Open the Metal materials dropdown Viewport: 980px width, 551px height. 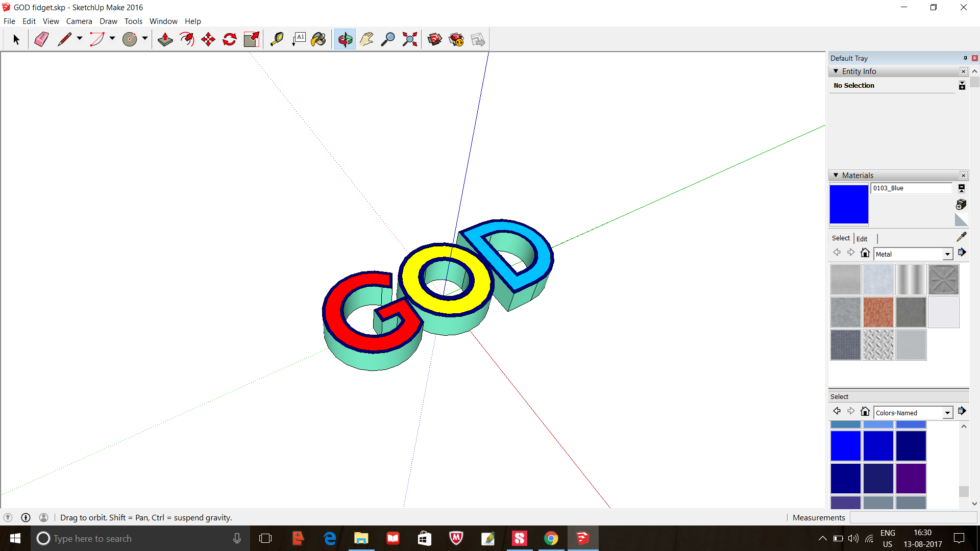[x=947, y=254]
